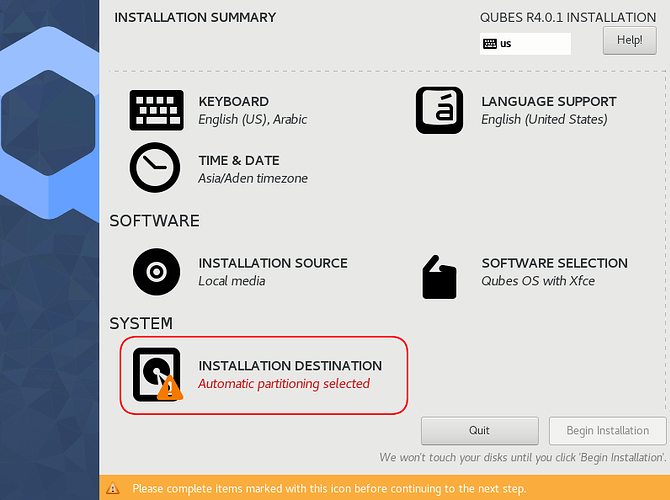Open the Software Selection package icon
This screenshot has width=670, height=500.
pyautogui.click(x=439, y=277)
